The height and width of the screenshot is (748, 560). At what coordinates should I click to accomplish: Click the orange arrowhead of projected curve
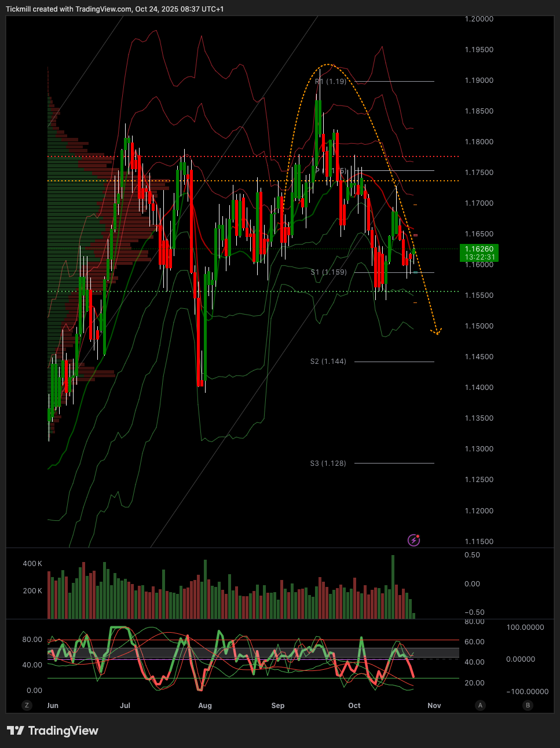coord(437,331)
